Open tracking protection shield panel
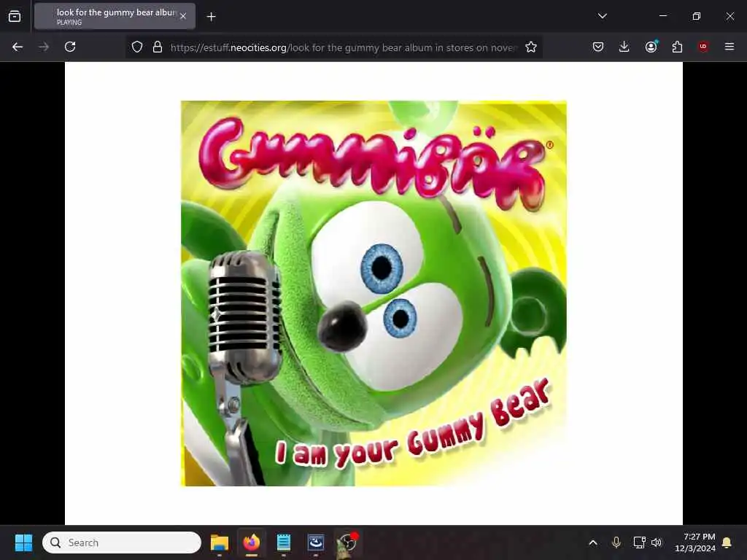Screen dimensions: 747x560 click(137, 47)
